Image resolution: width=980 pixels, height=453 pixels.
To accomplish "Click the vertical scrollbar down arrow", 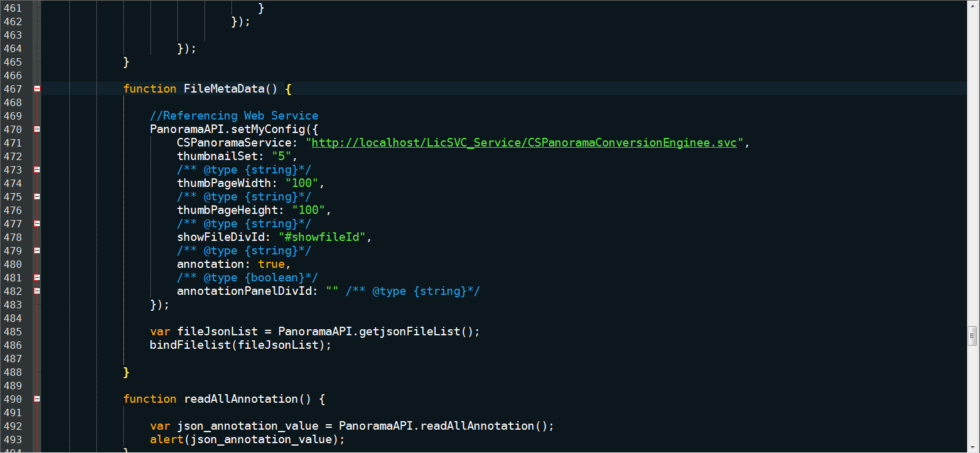I will click(x=973, y=447).
